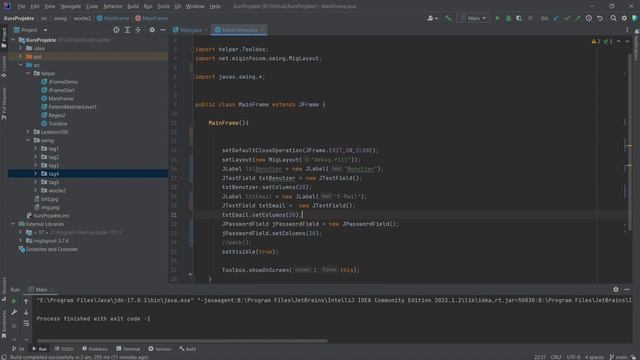Open the user account icon dropdown
The width and height of the screenshot is (640, 360).
point(432,18)
